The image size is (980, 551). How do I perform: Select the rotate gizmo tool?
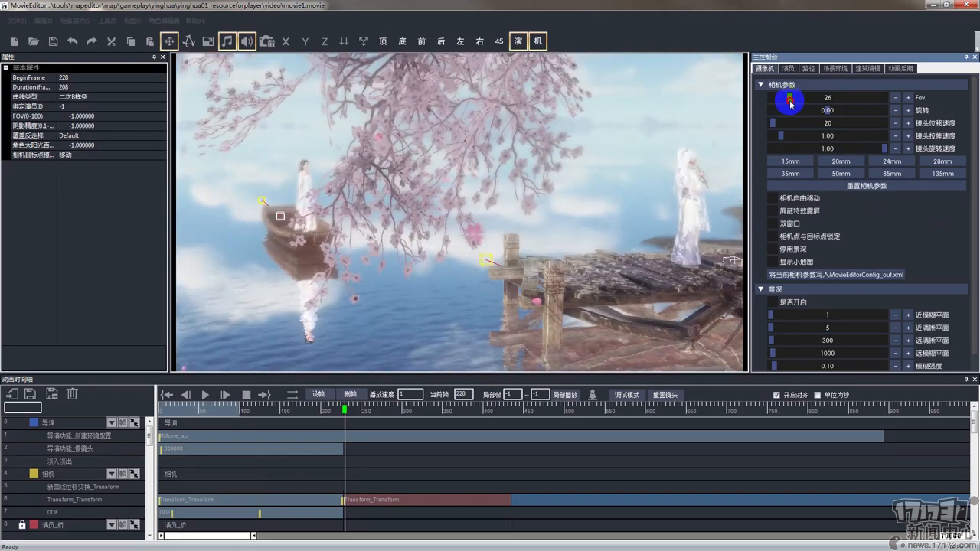click(x=188, y=41)
